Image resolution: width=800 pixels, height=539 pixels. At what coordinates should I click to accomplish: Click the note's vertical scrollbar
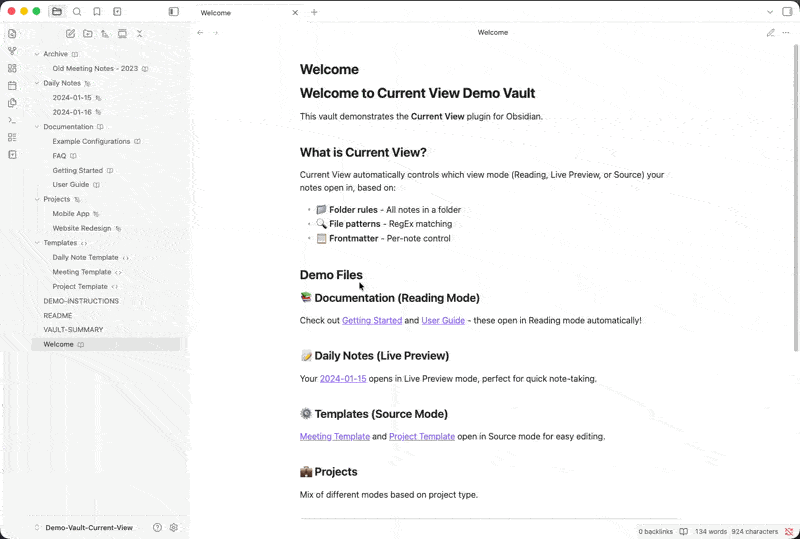point(795,198)
